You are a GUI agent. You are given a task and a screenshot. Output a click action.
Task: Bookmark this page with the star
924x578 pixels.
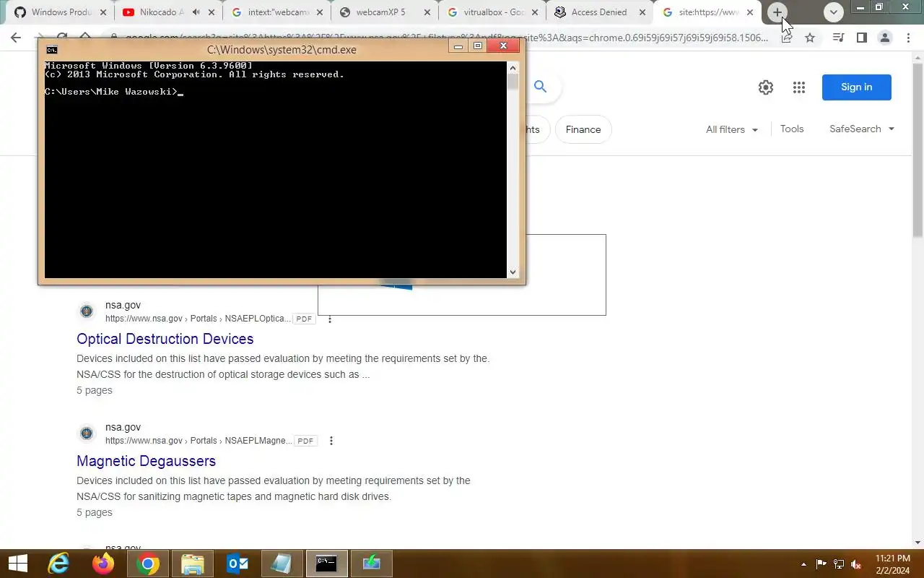[x=810, y=38]
